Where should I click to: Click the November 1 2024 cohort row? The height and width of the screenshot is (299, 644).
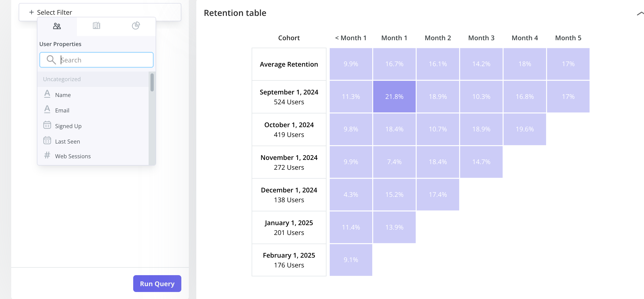click(x=289, y=162)
